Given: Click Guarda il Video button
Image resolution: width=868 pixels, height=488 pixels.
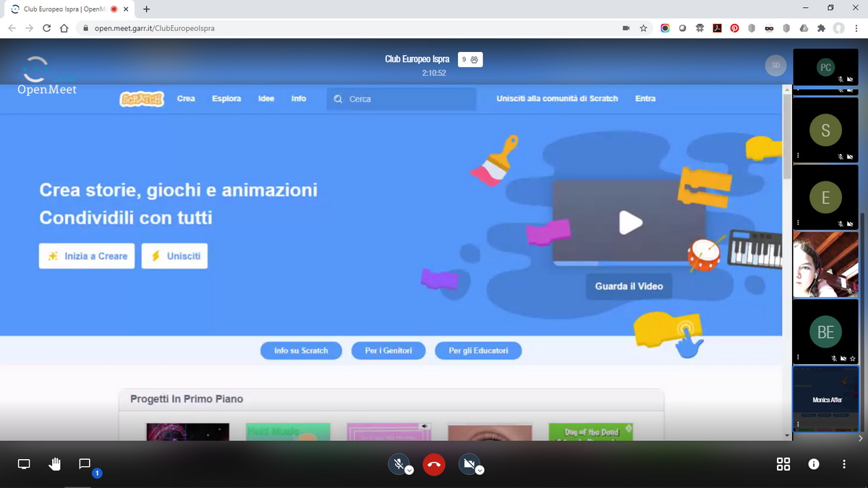Looking at the screenshot, I should pos(629,286).
